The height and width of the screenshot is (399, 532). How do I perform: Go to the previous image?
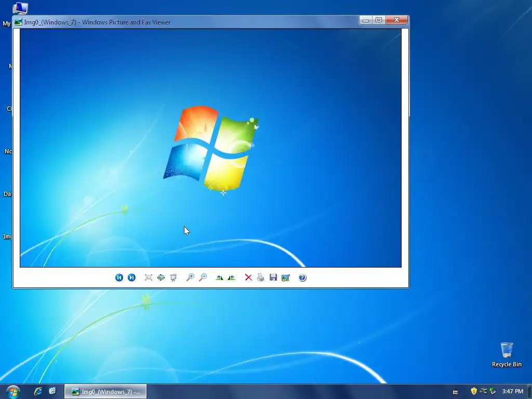(x=119, y=277)
